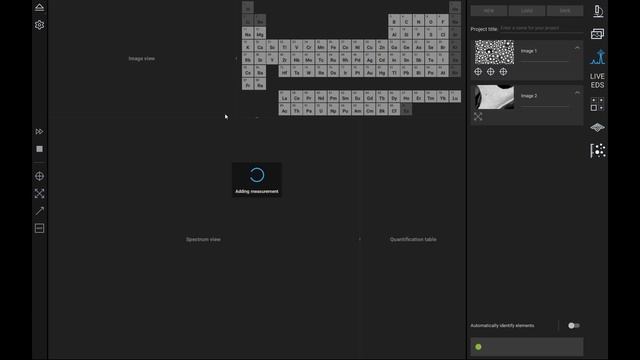Open the microscope application icon
Screen dimensions: 640x360
tap(598, 11)
